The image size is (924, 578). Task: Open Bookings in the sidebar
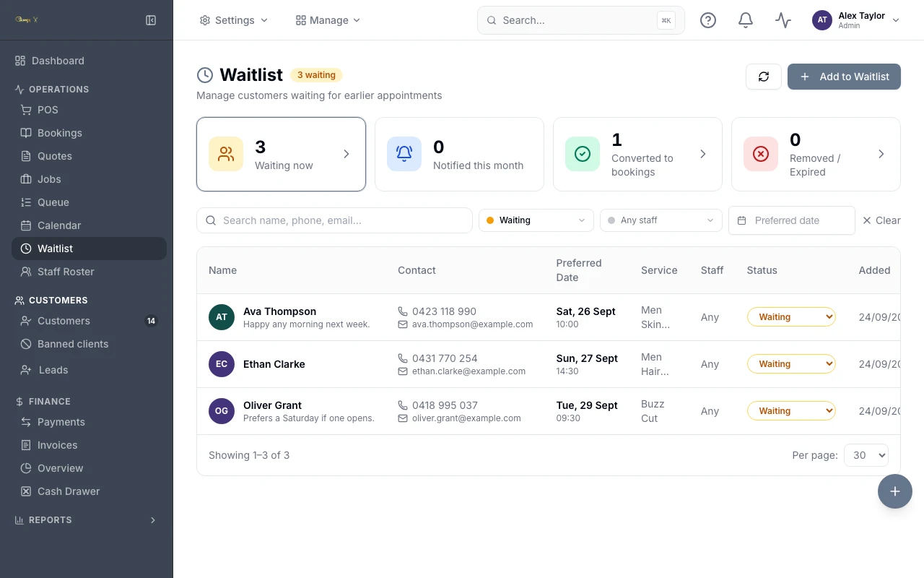90,133
